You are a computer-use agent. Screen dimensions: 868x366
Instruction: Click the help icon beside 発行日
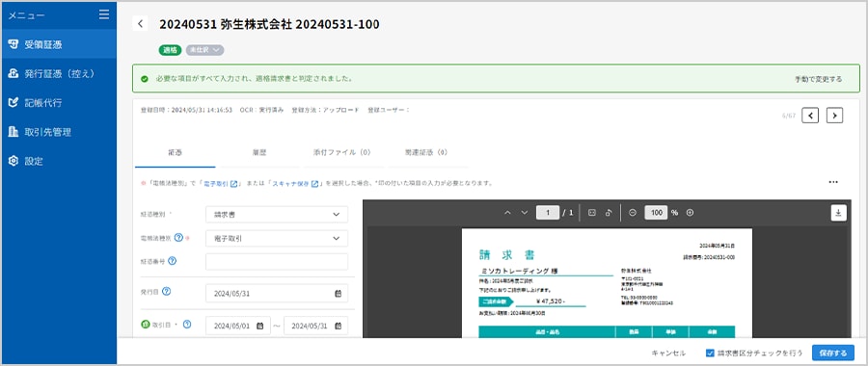click(x=166, y=291)
